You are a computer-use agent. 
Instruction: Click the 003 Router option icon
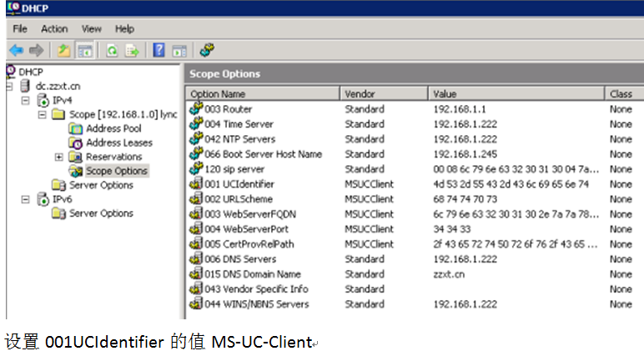196,108
